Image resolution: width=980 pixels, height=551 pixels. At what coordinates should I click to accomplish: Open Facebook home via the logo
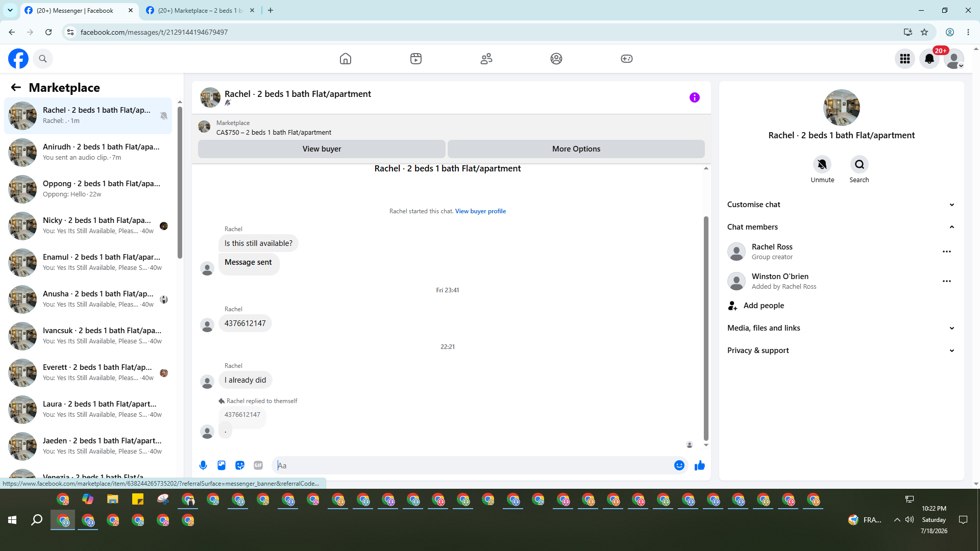18,59
